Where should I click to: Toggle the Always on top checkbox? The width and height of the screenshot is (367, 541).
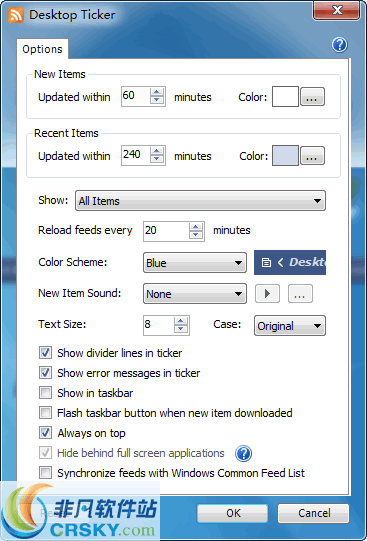point(46,433)
